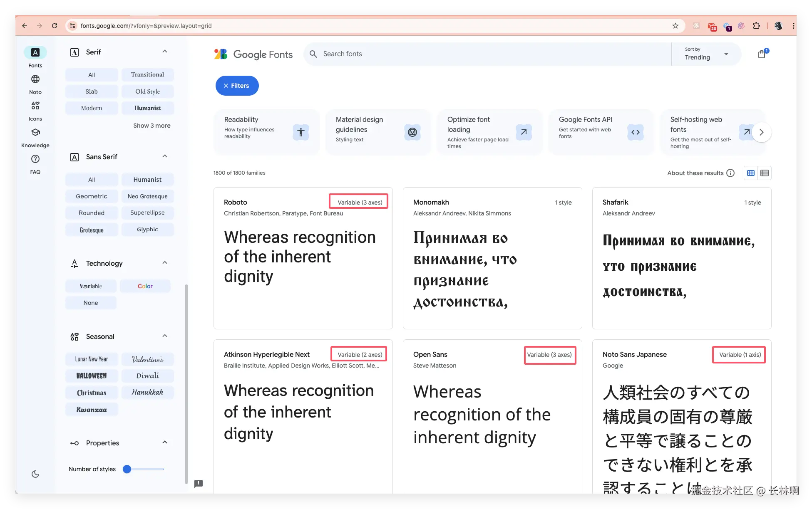This screenshot has width=812, height=509.
Task: Toggle the Variable technology filter chip
Action: click(91, 286)
